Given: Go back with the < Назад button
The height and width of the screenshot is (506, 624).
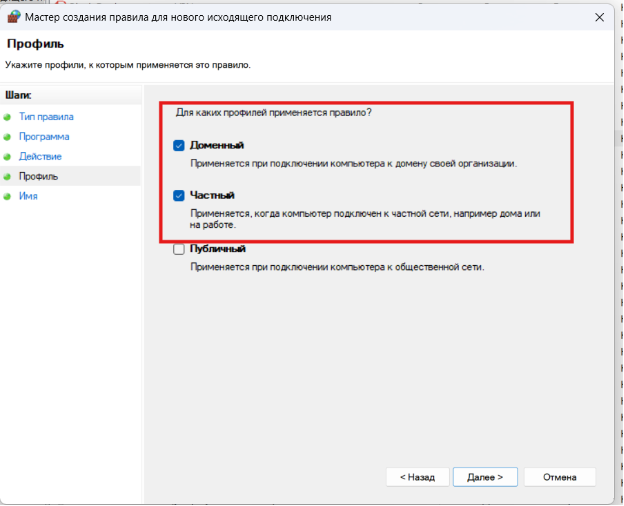Looking at the screenshot, I should click(x=416, y=477).
